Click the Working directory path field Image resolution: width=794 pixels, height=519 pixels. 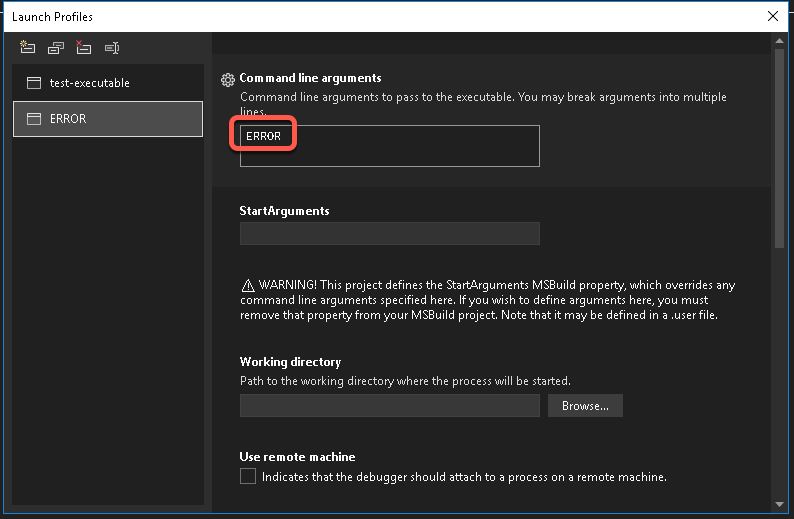tap(389, 406)
